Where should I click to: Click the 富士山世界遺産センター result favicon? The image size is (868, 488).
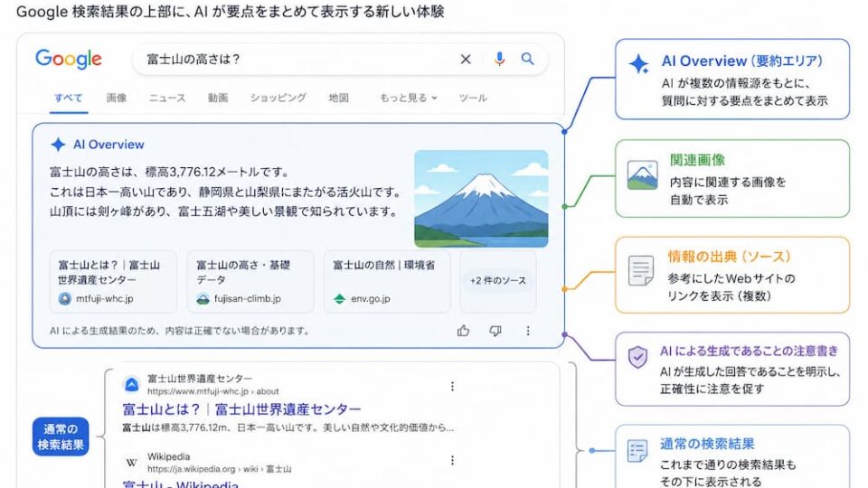[x=131, y=384]
